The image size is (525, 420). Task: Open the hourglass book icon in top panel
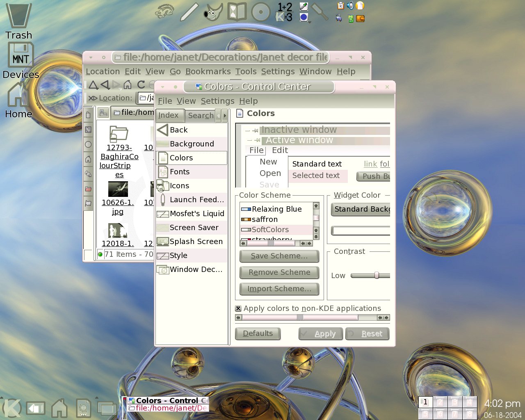point(237,12)
